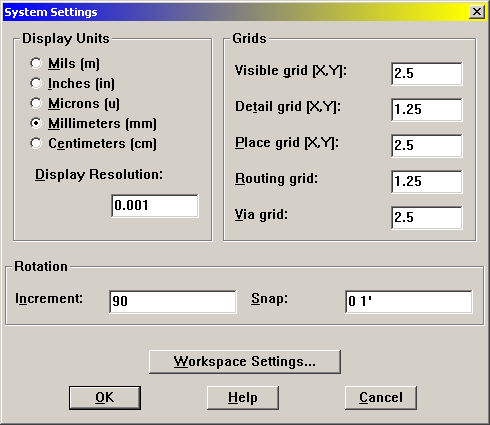Click the 'Via grid:' label text
The height and width of the screenshot is (425, 490).
[261, 214]
